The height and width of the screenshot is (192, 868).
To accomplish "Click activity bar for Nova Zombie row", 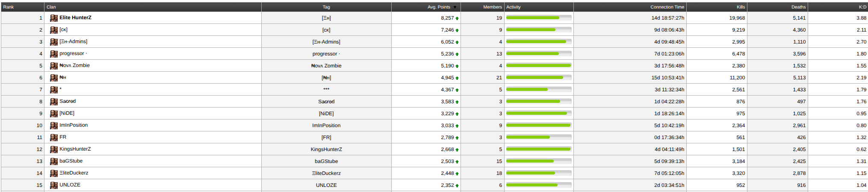I will tap(539, 66).
